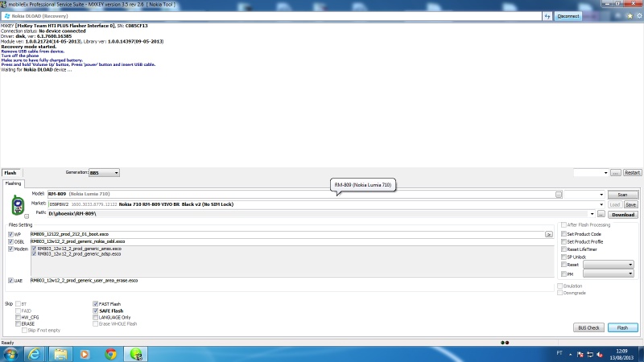
Task: Check the Skip HW_CFG option
Action: click(18, 317)
